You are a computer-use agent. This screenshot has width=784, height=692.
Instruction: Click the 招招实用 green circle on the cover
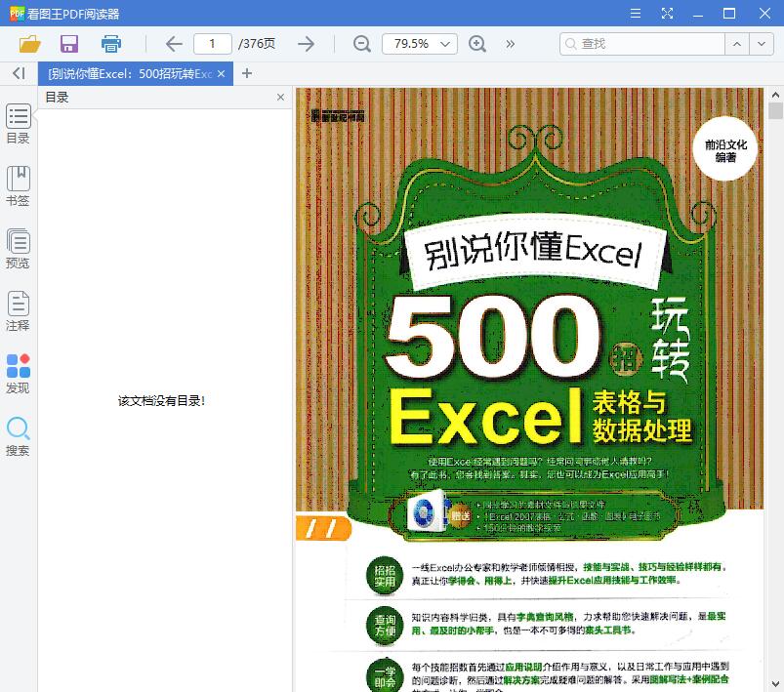(x=385, y=576)
